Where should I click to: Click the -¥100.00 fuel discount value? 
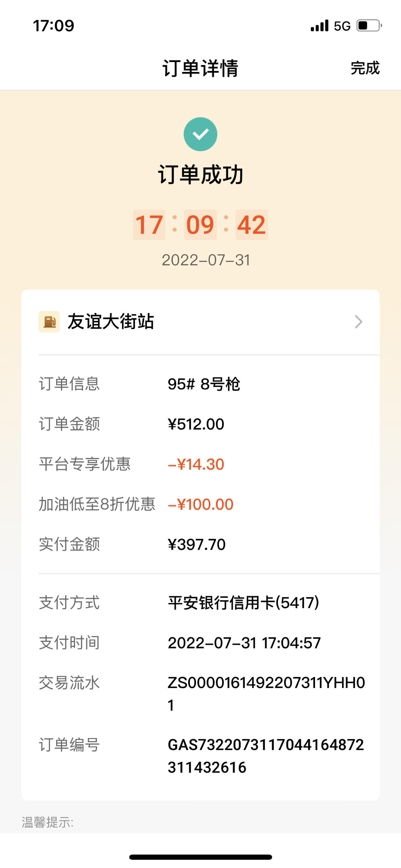[200, 504]
